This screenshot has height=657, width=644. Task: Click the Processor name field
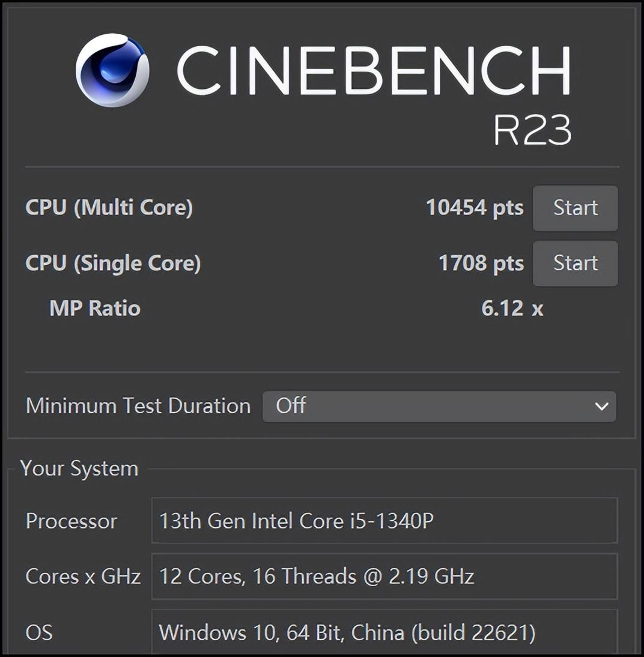384,521
